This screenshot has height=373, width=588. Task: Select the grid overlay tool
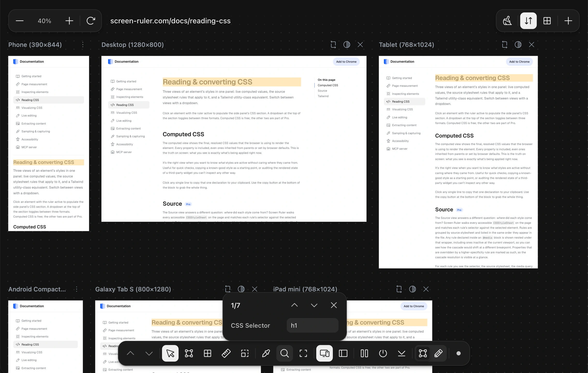(x=208, y=353)
